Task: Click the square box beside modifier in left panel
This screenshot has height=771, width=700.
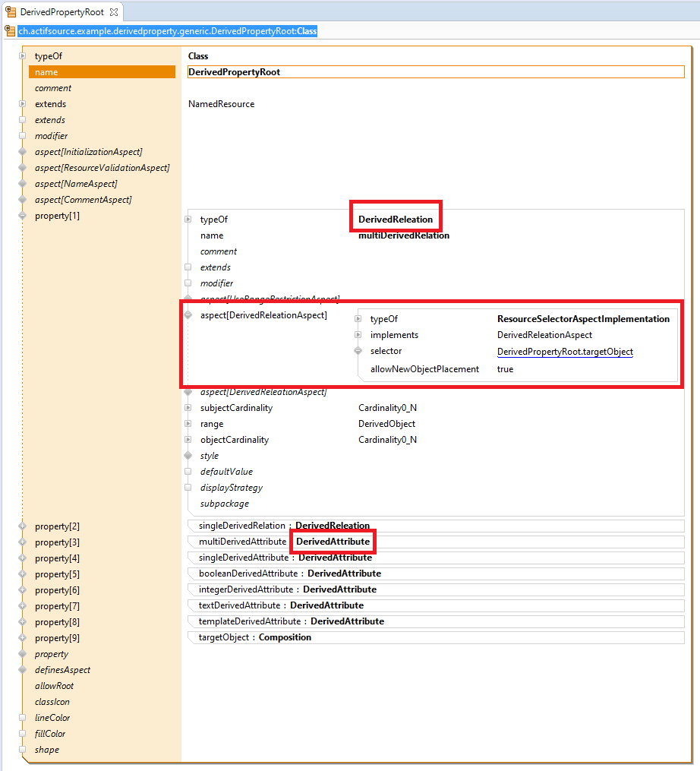Action: coord(22,136)
